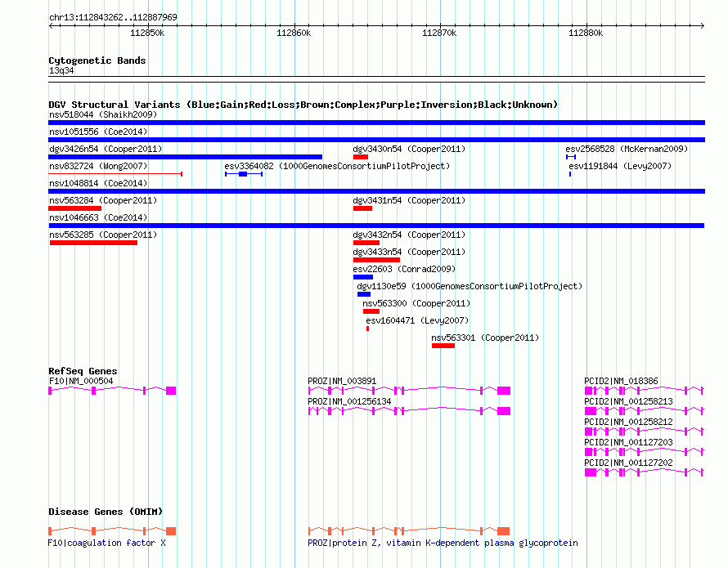Viewport: 728px width, 568px height.
Task: Open PCID2|NM_001258213 transcript label
Action: pyautogui.click(x=629, y=401)
